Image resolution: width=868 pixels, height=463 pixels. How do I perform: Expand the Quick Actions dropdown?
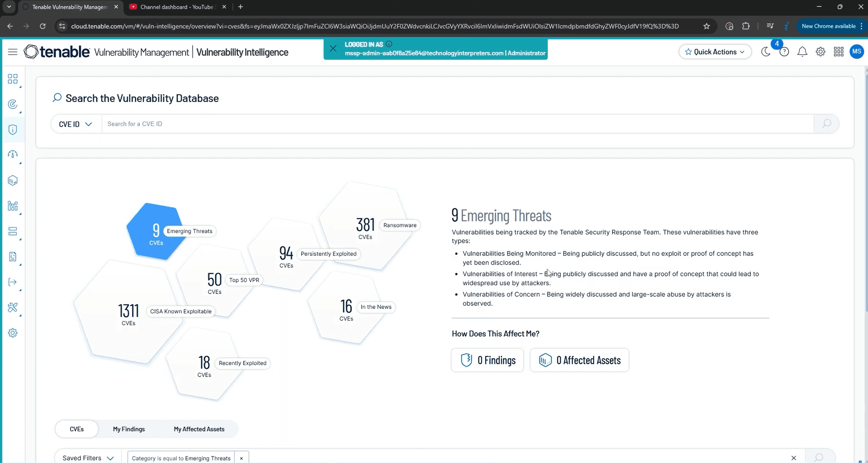click(715, 51)
